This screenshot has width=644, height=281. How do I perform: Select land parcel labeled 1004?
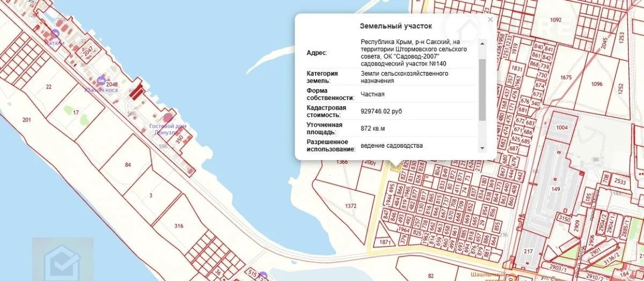(561, 127)
